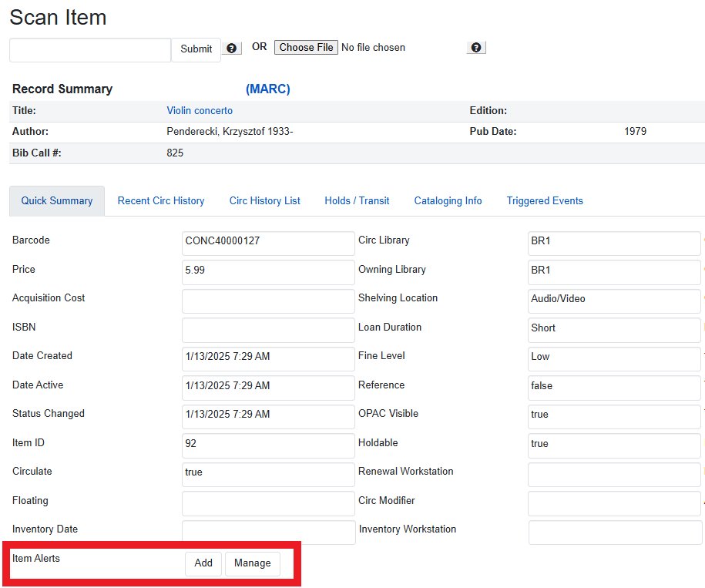Viewport: 705px width, 588px height.
Task: Click the help icon next to Submit
Action: 231,48
